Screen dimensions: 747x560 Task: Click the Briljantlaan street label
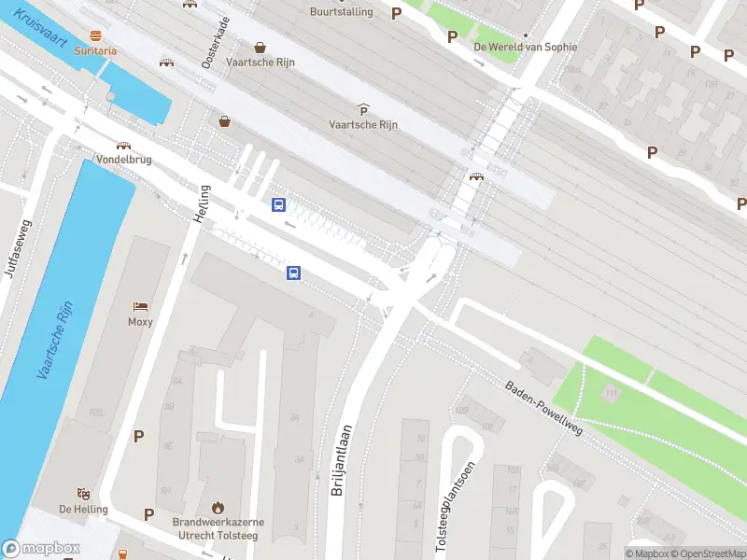(342, 460)
